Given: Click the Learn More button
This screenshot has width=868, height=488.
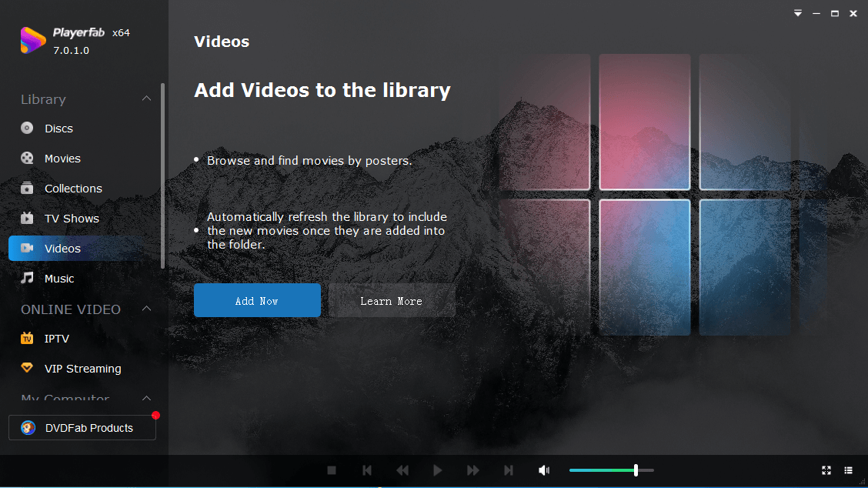Looking at the screenshot, I should point(392,300).
